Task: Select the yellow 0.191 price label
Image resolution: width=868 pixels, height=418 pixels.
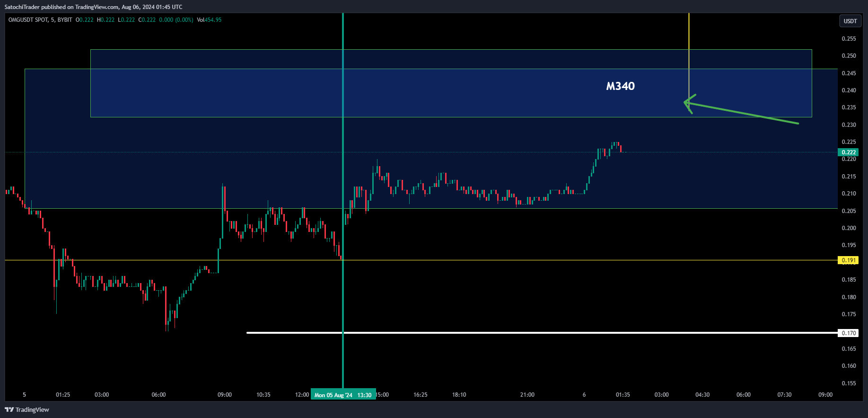Action: tap(848, 260)
